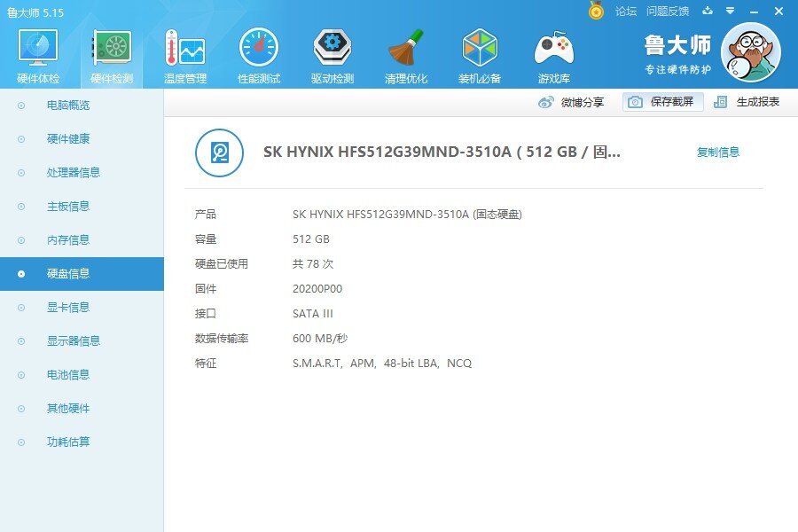Screen dimensions: 798x532
Task: Select 硬盘信息 in sidebar
Action: coord(82,274)
